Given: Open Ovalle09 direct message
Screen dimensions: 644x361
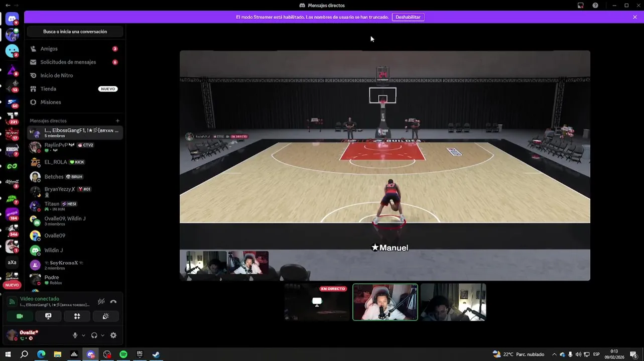Looking at the screenshot, I should click(x=75, y=236).
